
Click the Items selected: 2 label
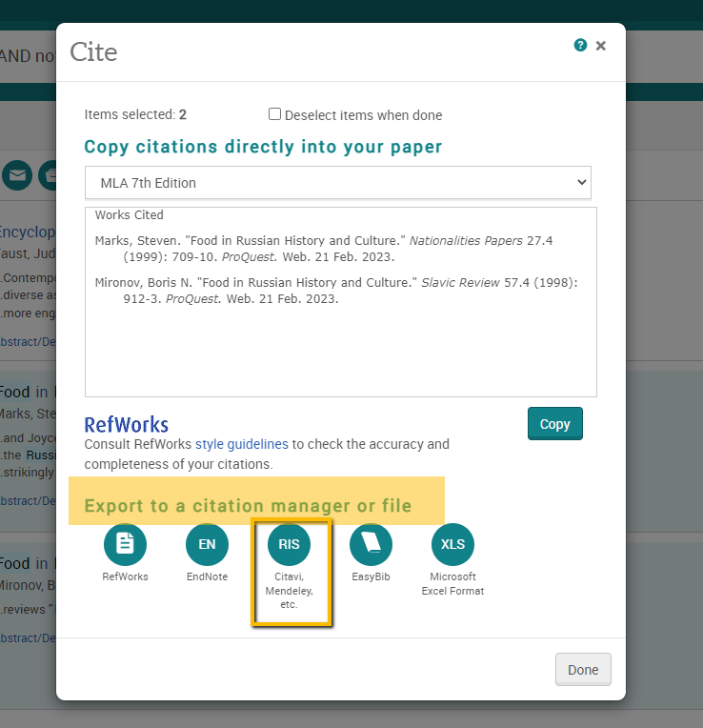(x=135, y=114)
